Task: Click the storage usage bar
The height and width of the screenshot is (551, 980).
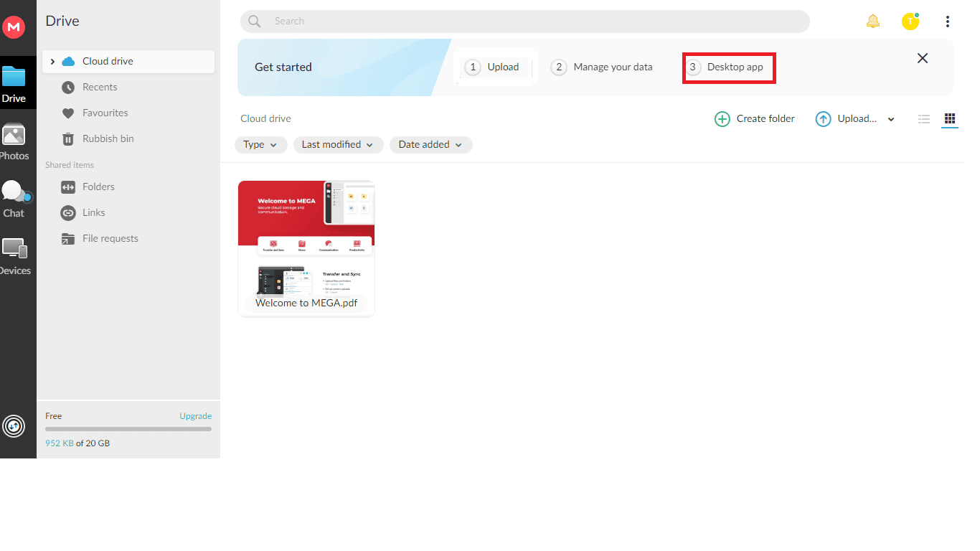Action: point(128,429)
